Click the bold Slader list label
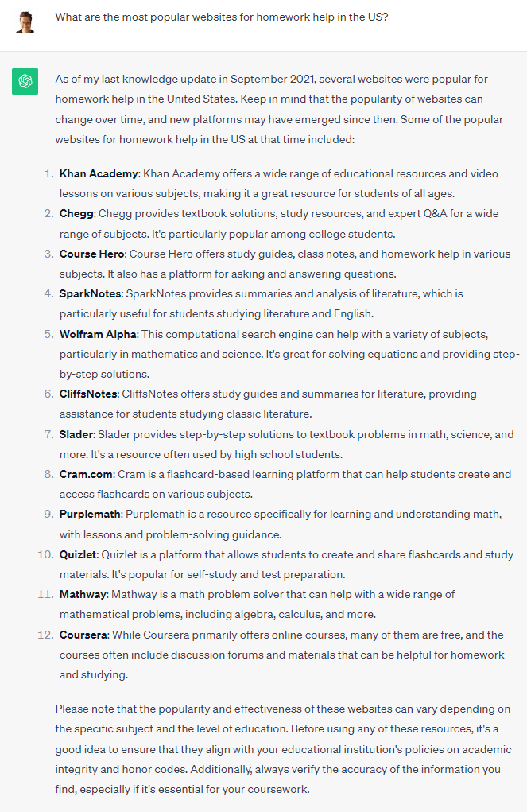This screenshot has height=812, width=527. pos(76,434)
